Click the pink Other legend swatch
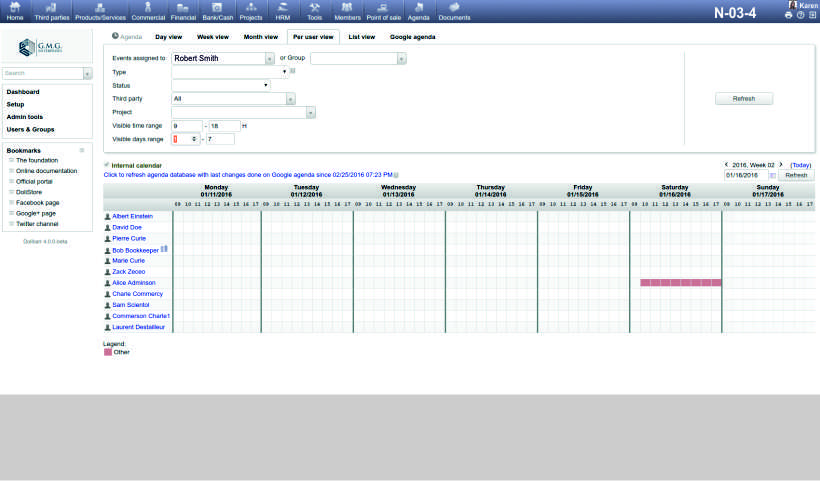 pyautogui.click(x=108, y=352)
